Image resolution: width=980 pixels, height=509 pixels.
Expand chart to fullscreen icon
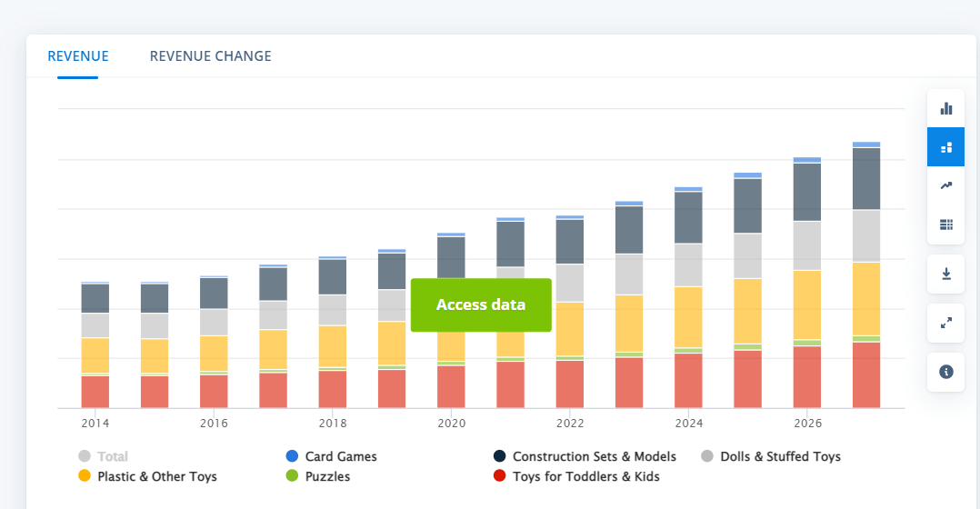pyautogui.click(x=945, y=323)
